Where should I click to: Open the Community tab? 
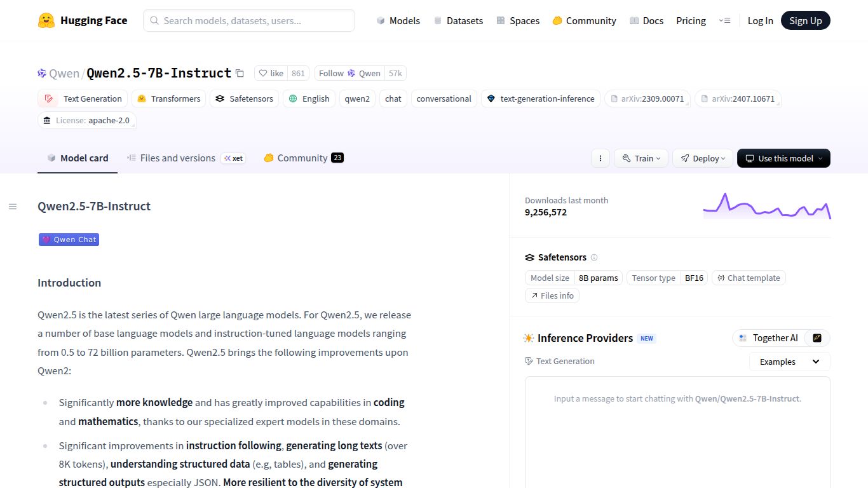(x=302, y=158)
